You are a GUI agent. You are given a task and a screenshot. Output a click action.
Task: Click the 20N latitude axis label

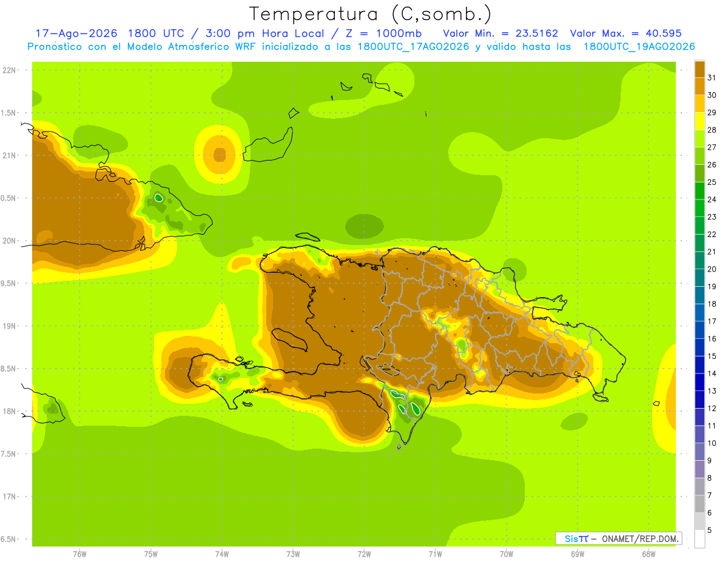click(10, 241)
